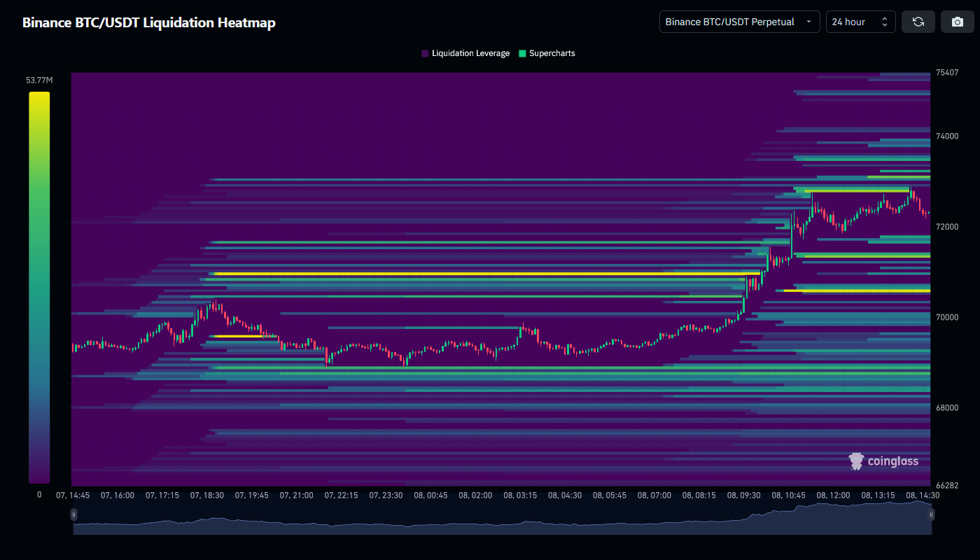Viewport: 980px width, 560px height.
Task: Toggle the Liquidation Leverage legend series
Action: (x=465, y=53)
